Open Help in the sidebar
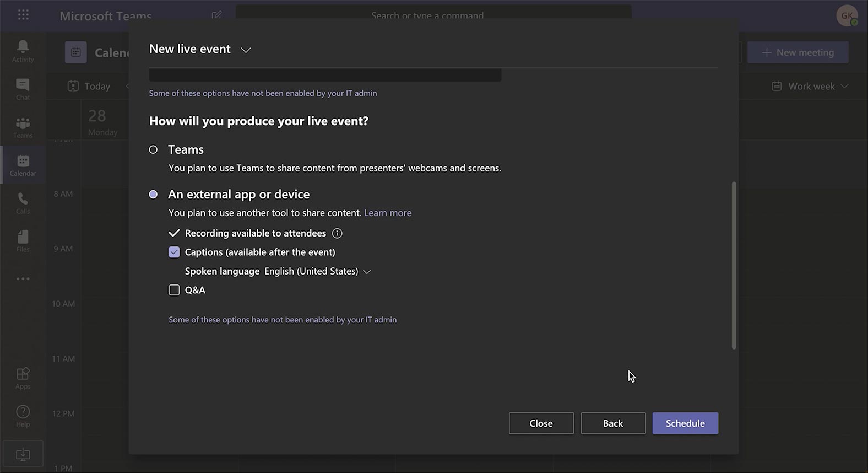868x473 pixels. click(x=23, y=416)
